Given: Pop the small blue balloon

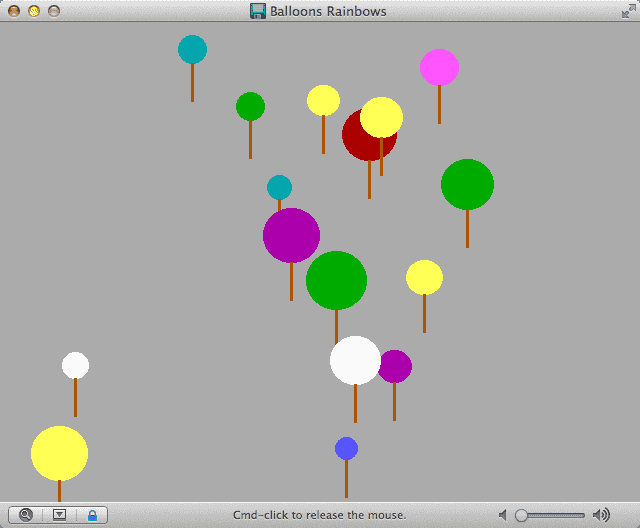Looking at the screenshot, I should (347, 448).
